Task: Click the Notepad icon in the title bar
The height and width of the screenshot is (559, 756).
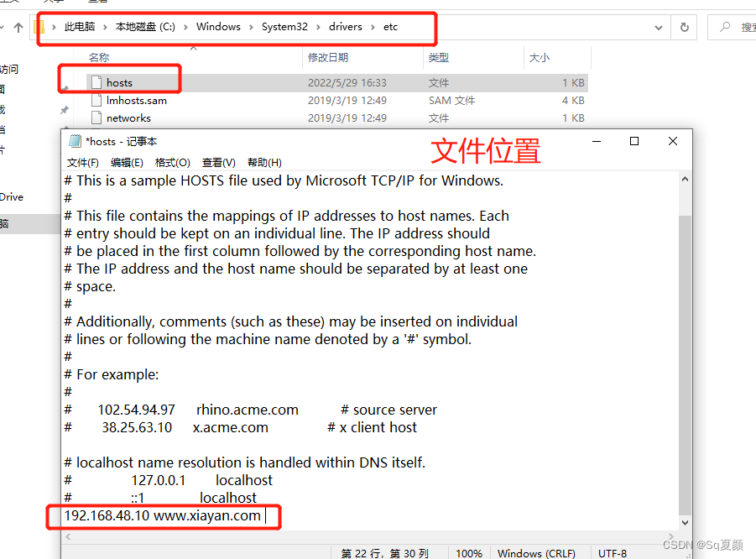Action: pyautogui.click(x=75, y=141)
